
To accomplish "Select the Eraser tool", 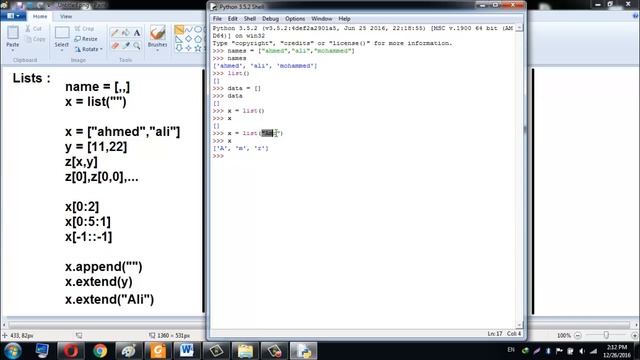I will 115,45.
